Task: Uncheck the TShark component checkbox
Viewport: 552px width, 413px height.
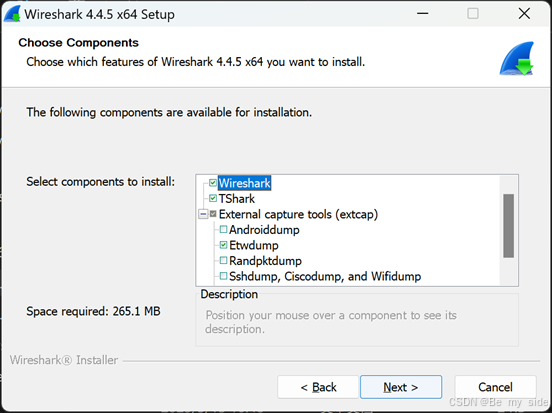Action: [x=213, y=198]
